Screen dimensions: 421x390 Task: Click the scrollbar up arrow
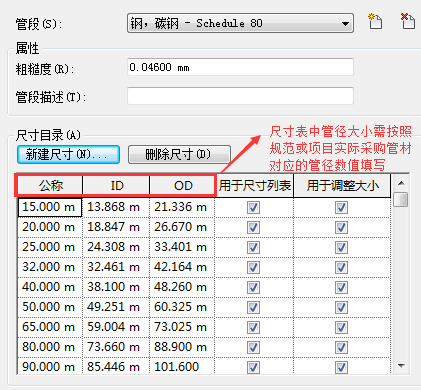click(x=401, y=183)
